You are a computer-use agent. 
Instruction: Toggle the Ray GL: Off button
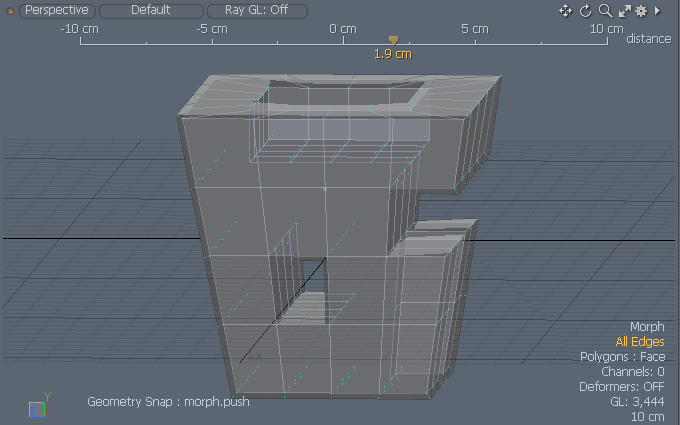257,10
